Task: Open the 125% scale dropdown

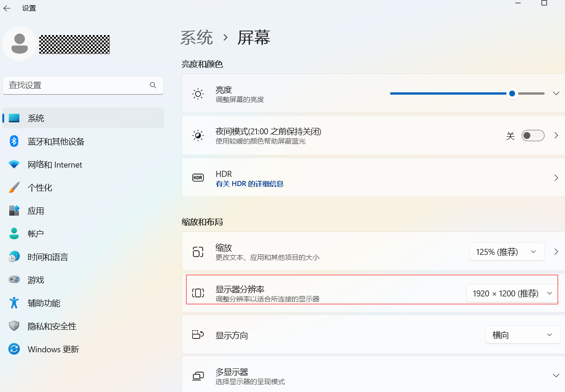Action: tap(506, 252)
